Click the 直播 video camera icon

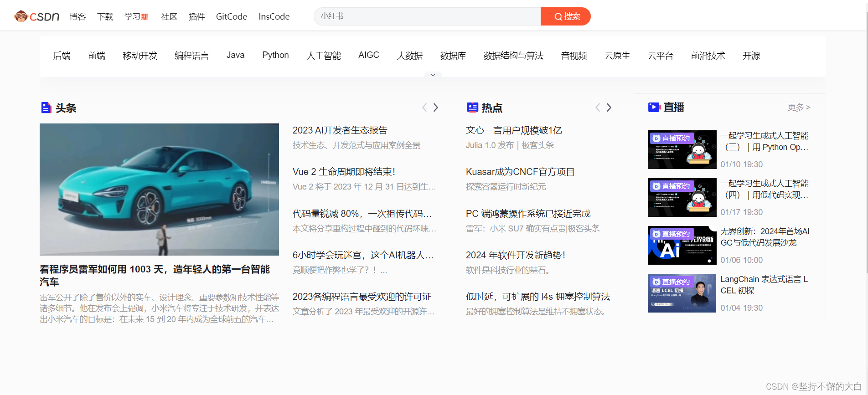(654, 107)
